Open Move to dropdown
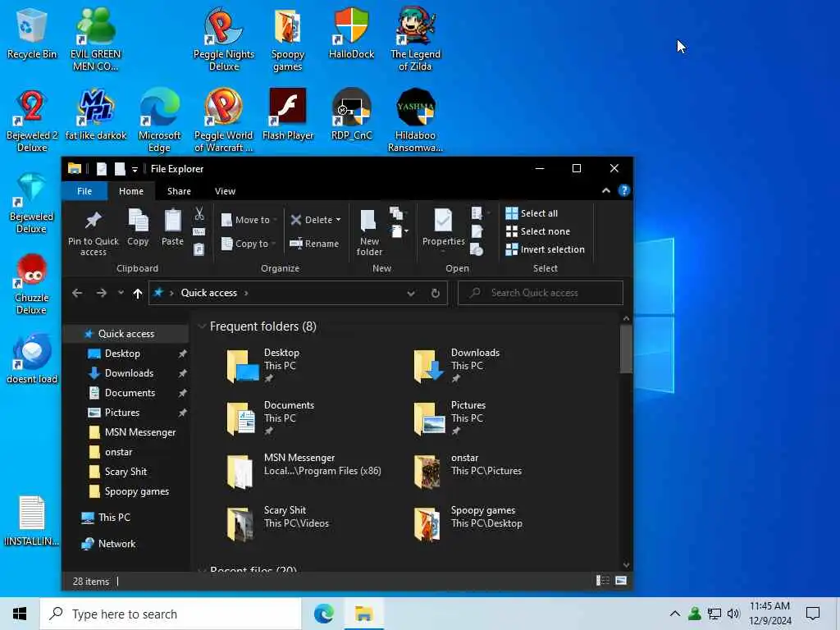 pos(249,220)
